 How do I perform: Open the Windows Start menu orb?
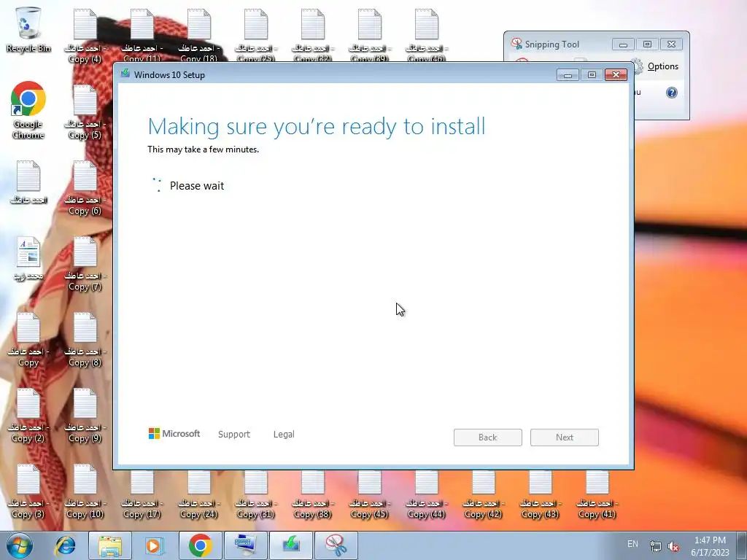tap(20, 545)
